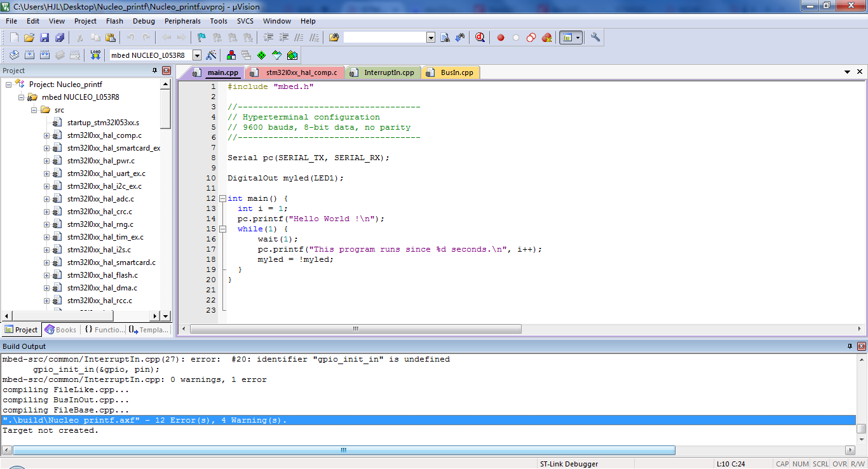Click the LOAD download to flash icon

pos(95,55)
